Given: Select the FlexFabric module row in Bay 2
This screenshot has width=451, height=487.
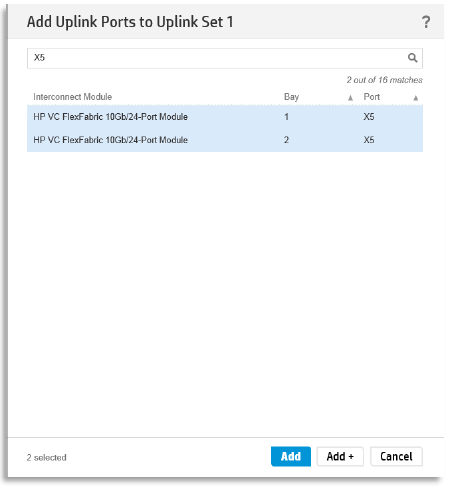Looking at the screenshot, I should click(225, 140).
